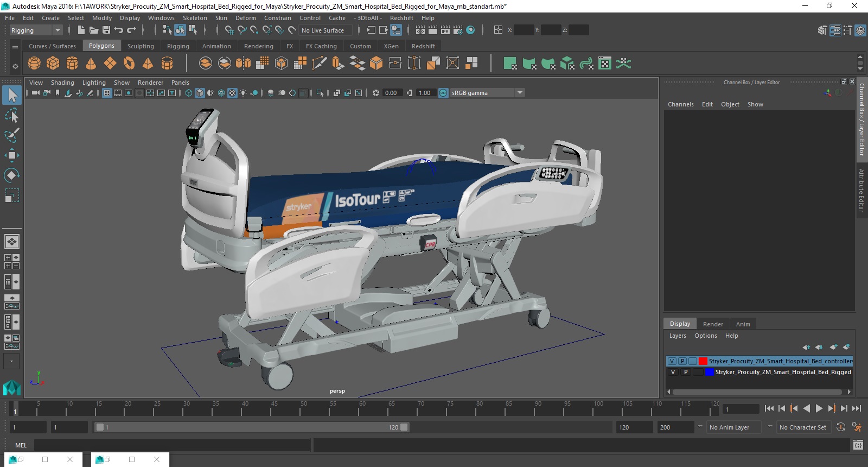Image resolution: width=868 pixels, height=467 pixels.
Task: Open the Channels menu in Channel Box
Action: pyautogui.click(x=680, y=104)
